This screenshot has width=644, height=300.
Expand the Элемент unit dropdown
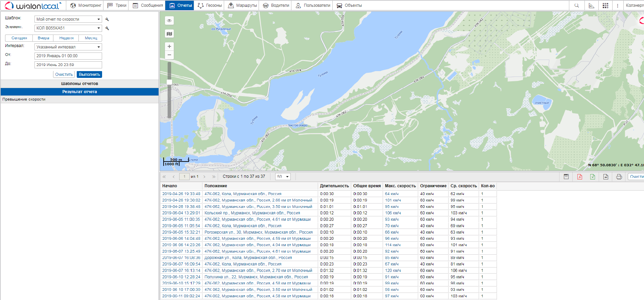point(68,28)
